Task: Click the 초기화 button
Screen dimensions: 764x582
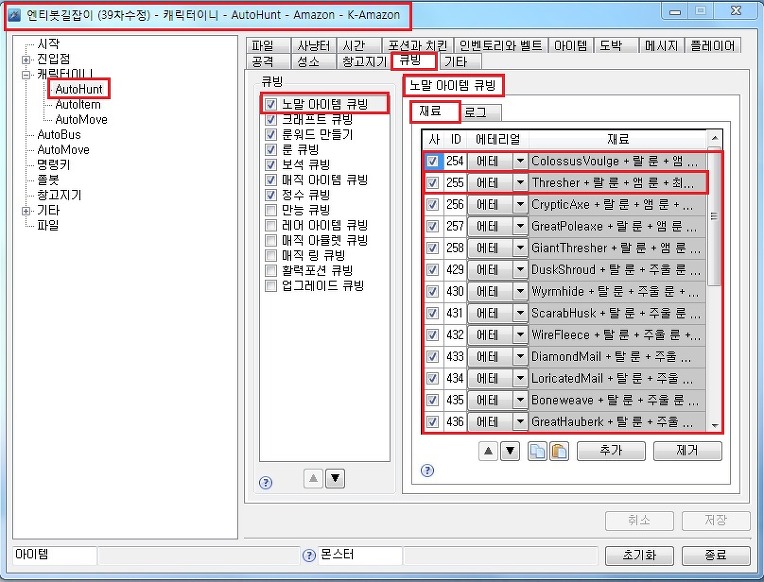Action: click(x=639, y=555)
